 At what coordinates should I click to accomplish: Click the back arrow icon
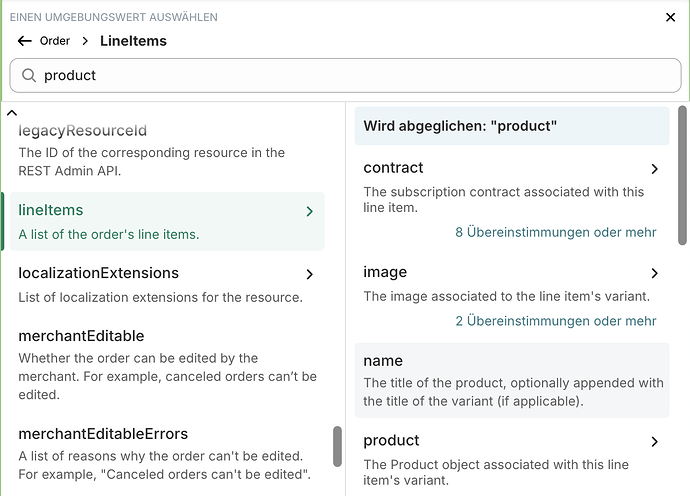(25, 41)
